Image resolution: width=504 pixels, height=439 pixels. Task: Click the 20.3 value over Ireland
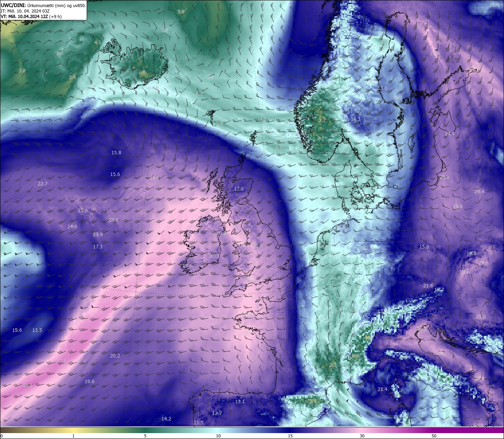click(215, 256)
